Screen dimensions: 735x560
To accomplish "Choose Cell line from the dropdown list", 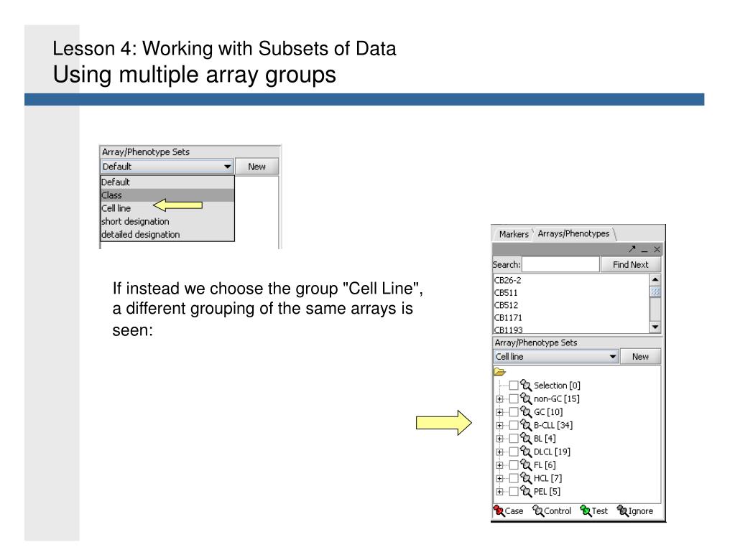I will (167, 208).
